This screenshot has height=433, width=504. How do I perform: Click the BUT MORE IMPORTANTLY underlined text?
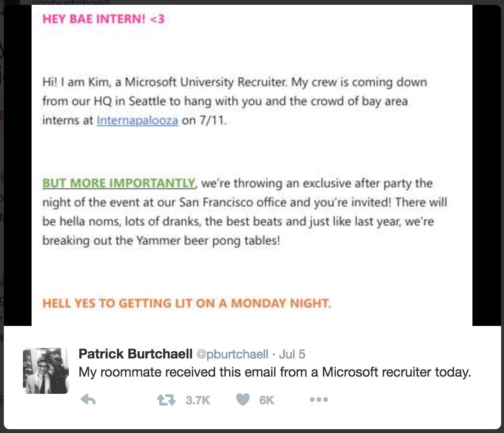(119, 184)
